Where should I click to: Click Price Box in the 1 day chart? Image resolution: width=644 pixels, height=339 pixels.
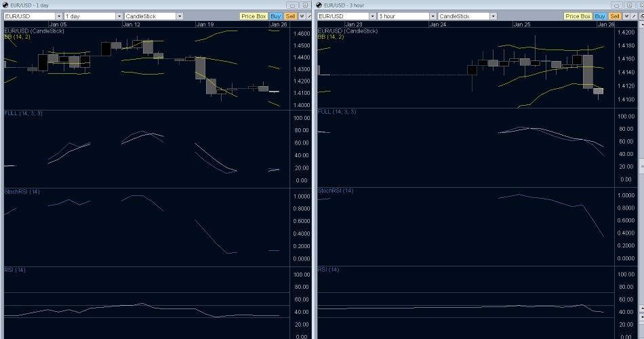(254, 16)
